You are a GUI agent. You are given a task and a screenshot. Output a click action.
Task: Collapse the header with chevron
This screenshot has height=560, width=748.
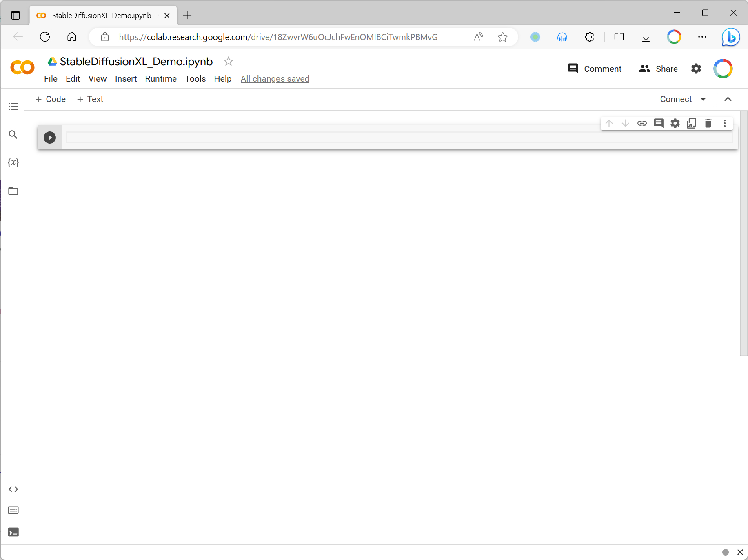click(x=728, y=99)
